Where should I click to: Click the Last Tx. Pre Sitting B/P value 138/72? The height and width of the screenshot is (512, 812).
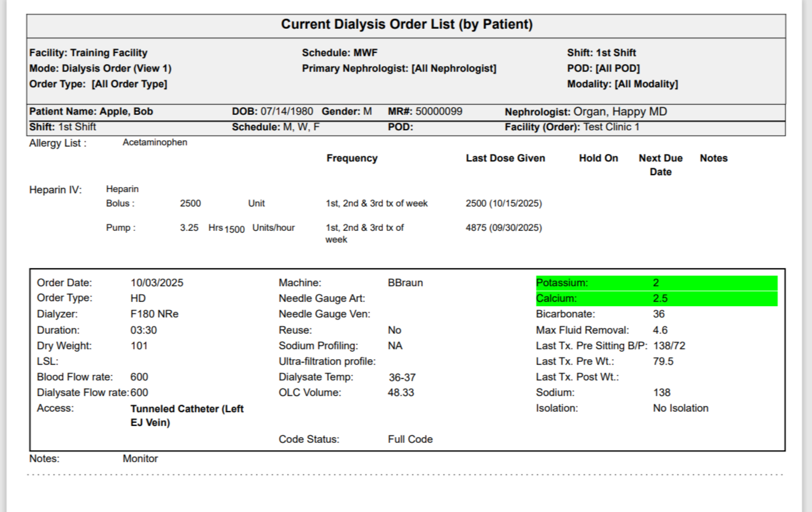(669, 346)
